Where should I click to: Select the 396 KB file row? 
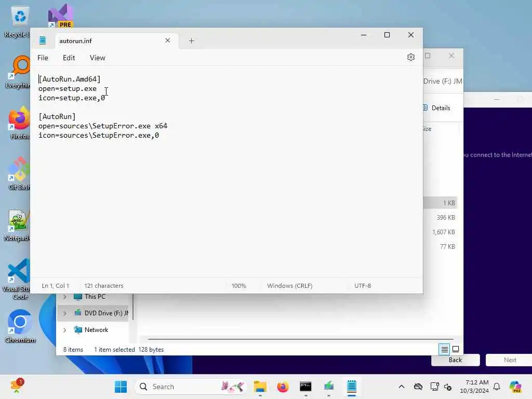441,218
